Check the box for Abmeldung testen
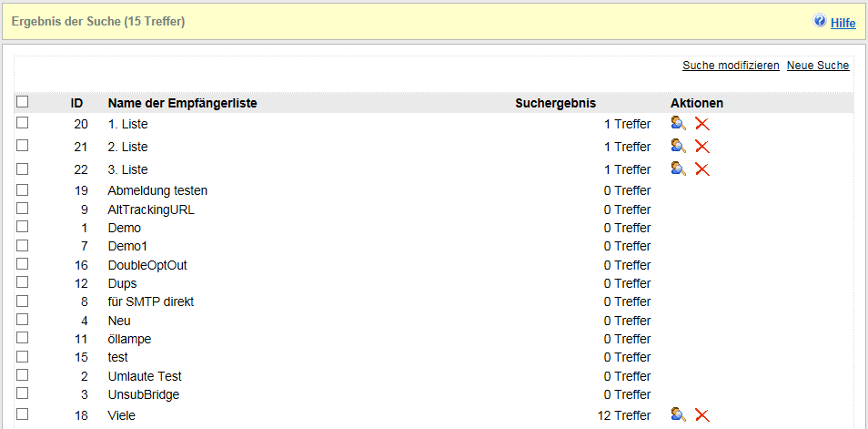Viewport: 868px width, 429px height. [23, 189]
